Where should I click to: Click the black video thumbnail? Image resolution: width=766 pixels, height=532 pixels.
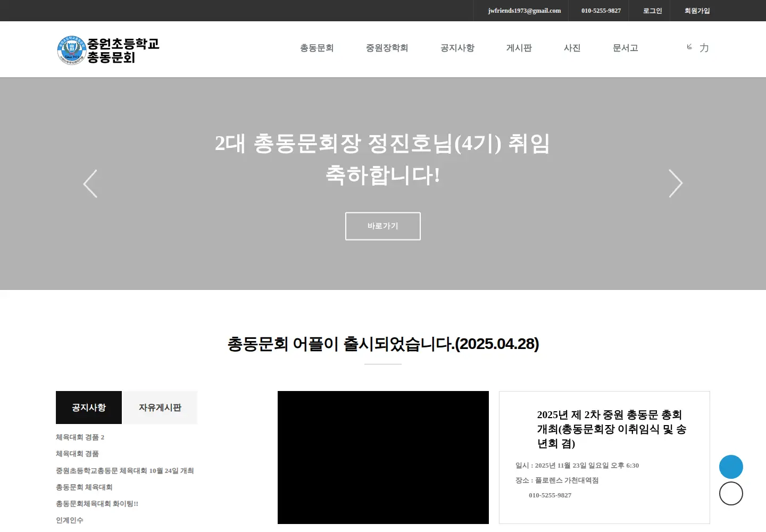pyautogui.click(x=383, y=458)
